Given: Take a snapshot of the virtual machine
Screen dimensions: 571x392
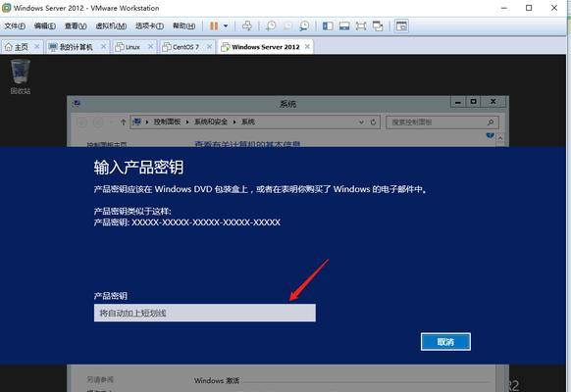Looking at the screenshot, I should (x=271, y=25).
